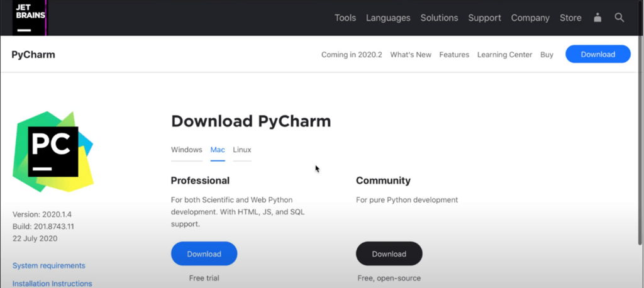Open the Company menu
Image resolution: width=644 pixels, height=288 pixels.
(x=530, y=18)
